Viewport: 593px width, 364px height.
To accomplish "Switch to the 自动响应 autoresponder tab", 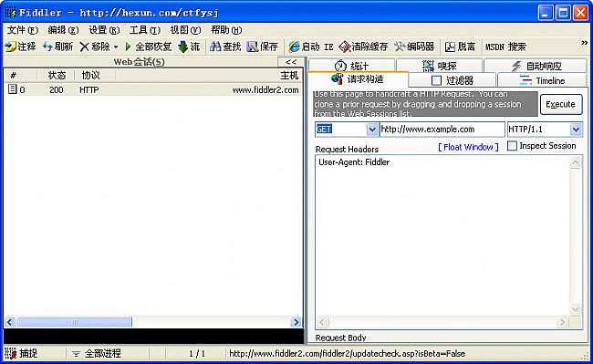I will (x=536, y=66).
